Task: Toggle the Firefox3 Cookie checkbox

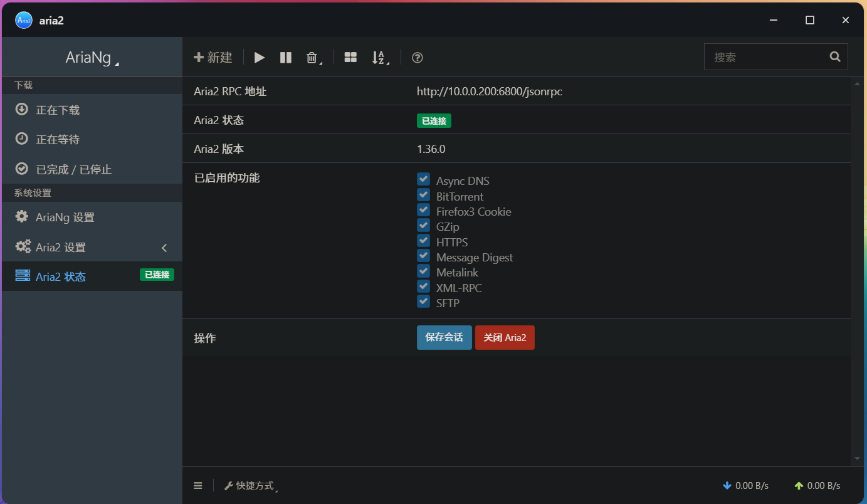Action: tap(423, 209)
